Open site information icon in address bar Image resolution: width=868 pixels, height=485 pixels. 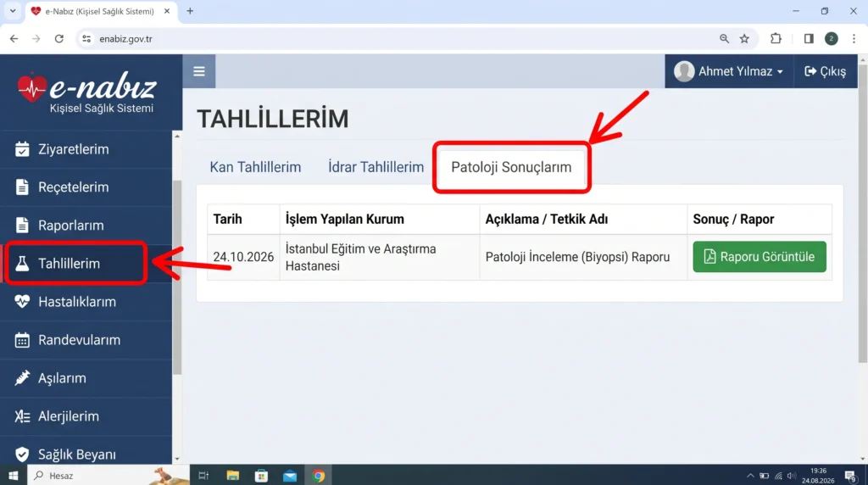pyautogui.click(x=86, y=39)
